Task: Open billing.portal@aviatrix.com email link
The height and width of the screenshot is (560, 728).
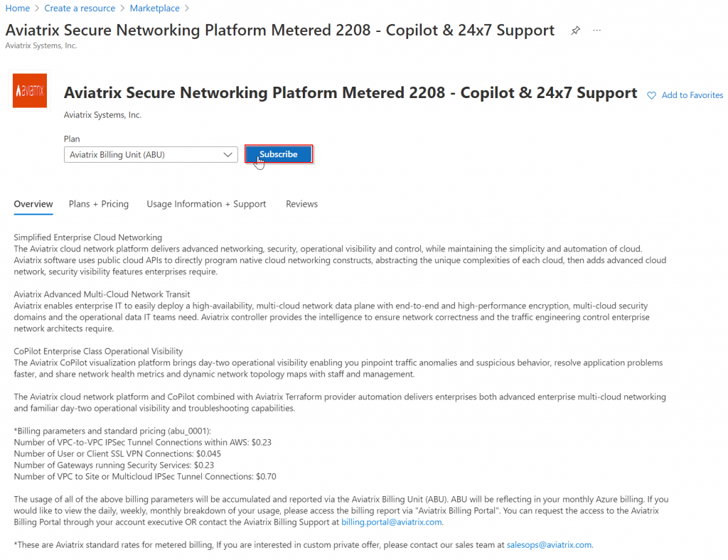Action: (x=392, y=522)
